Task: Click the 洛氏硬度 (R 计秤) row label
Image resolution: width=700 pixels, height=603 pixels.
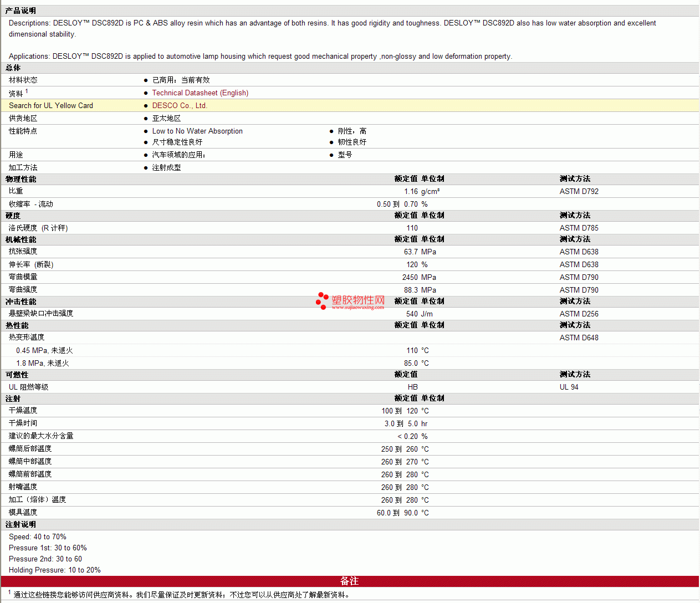Action: (x=38, y=228)
